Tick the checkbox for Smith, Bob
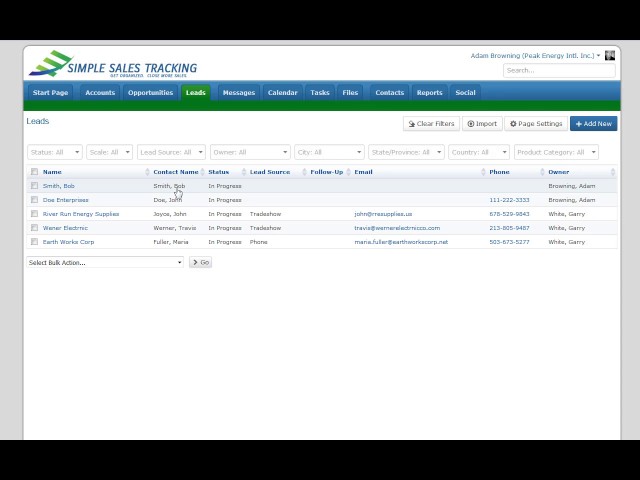 pos(34,186)
